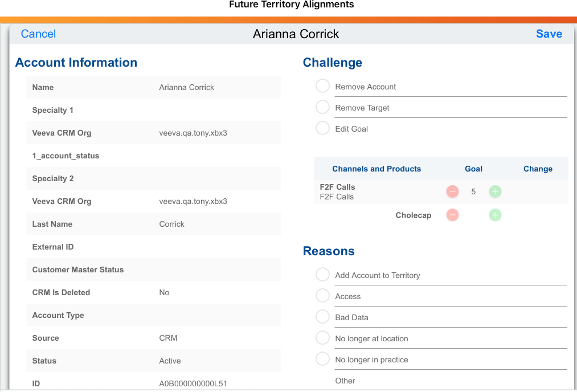Save the account challenge
577x392 pixels.
(549, 34)
